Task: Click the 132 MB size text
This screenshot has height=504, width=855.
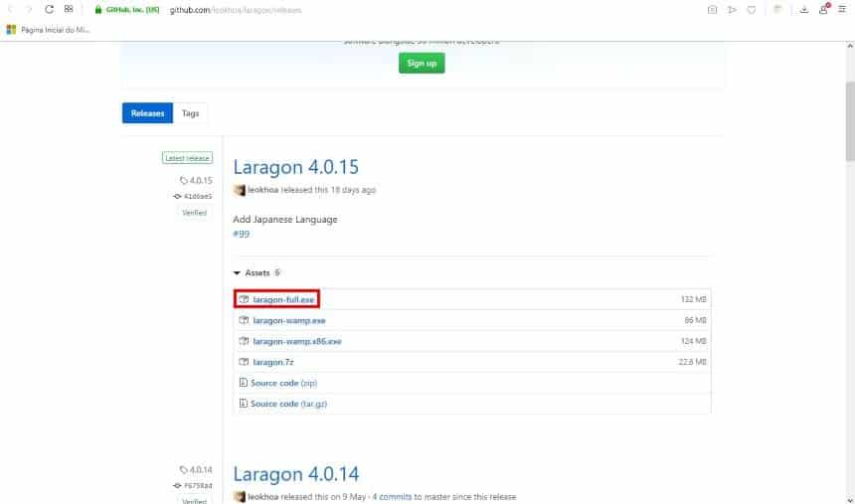Action: click(693, 299)
